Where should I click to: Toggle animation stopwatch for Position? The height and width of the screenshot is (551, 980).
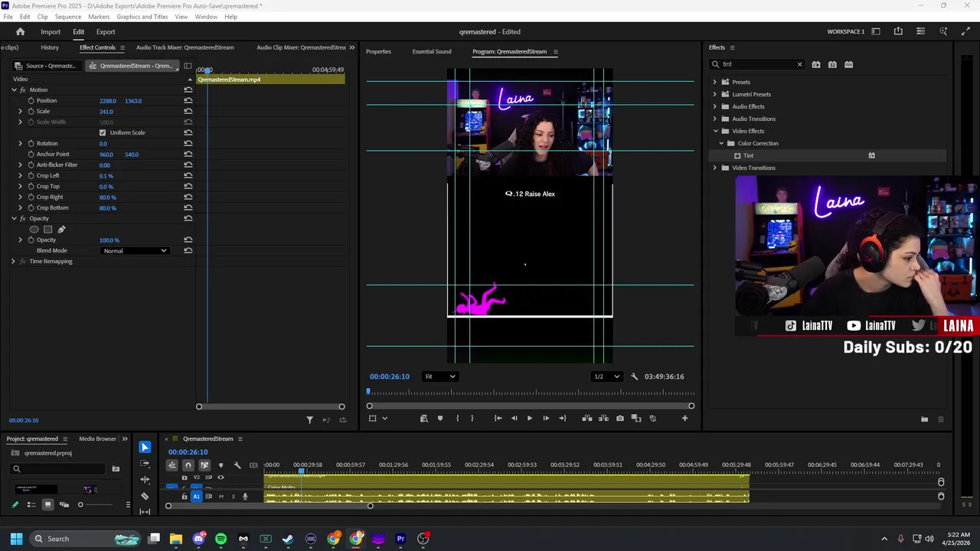click(31, 100)
